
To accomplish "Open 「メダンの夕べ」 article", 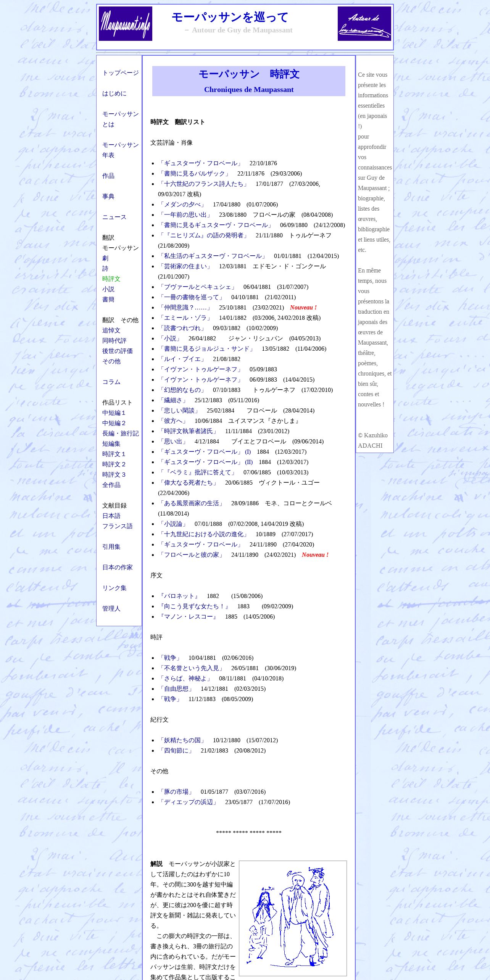I will click(182, 205).
